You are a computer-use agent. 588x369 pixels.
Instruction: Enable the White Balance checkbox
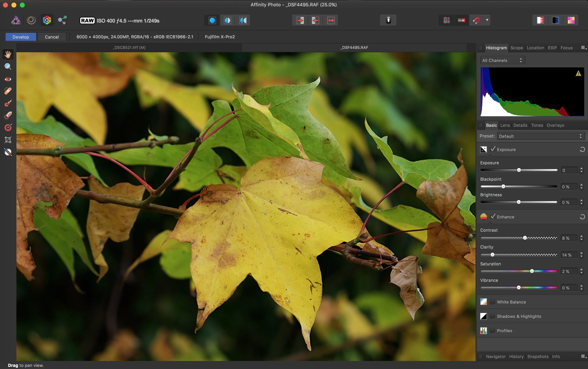pyautogui.click(x=493, y=302)
